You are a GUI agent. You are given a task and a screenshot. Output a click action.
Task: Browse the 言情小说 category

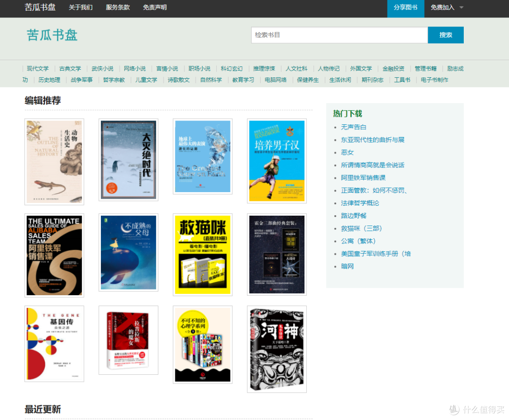pyautogui.click(x=167, y=69)
